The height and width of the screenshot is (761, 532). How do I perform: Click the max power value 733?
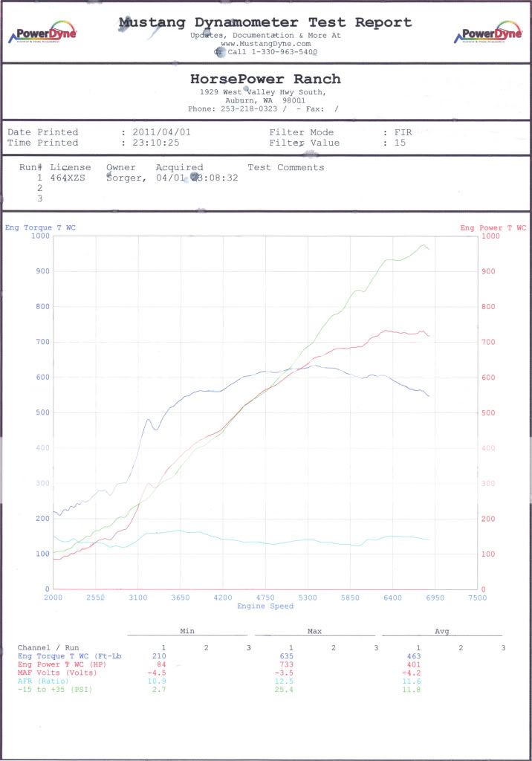(x=286, y=664)
